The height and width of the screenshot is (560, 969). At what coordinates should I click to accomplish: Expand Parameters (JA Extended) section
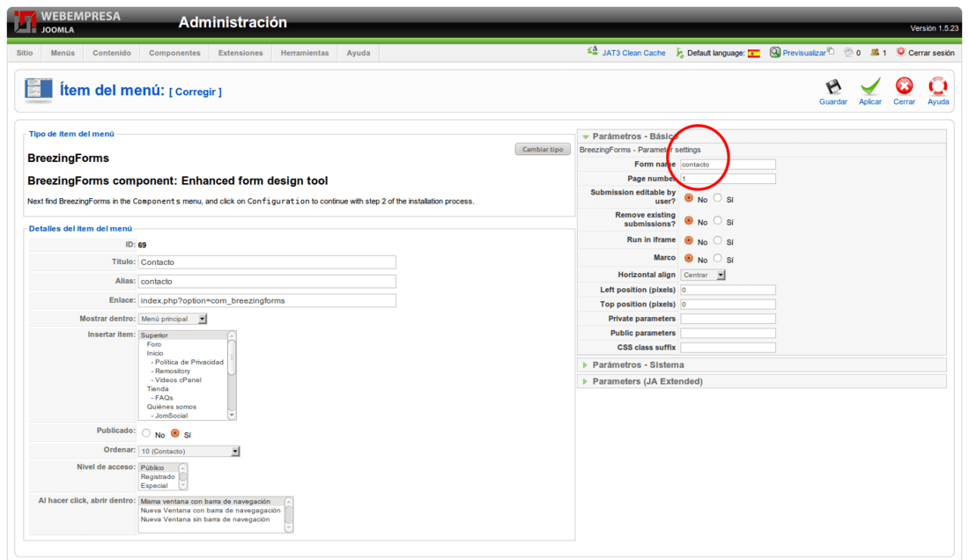pyautogui.click(x=761, y=381)
